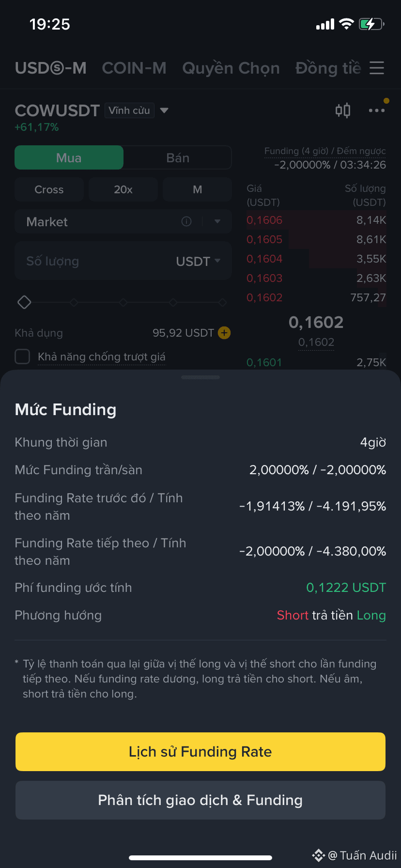Open Lịch sử Funding Rate
This screenshot has height=868, width=401.
coord(200,752)
